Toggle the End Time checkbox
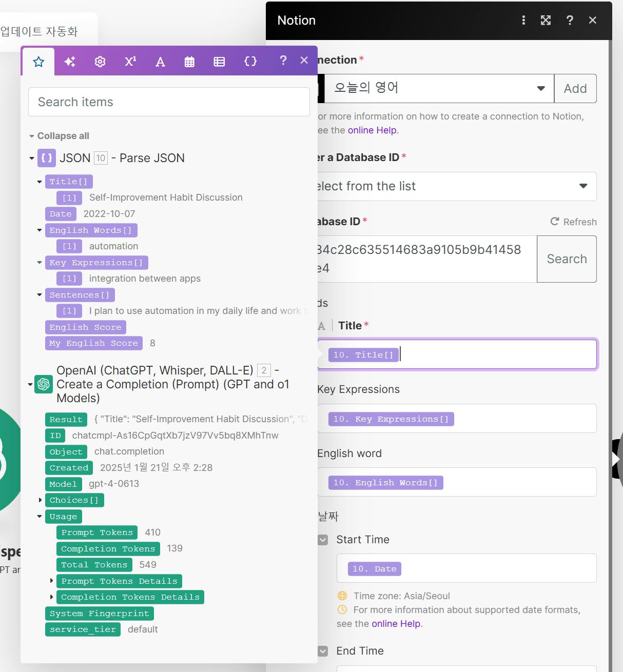623x672 pixels. pos(323,651)
